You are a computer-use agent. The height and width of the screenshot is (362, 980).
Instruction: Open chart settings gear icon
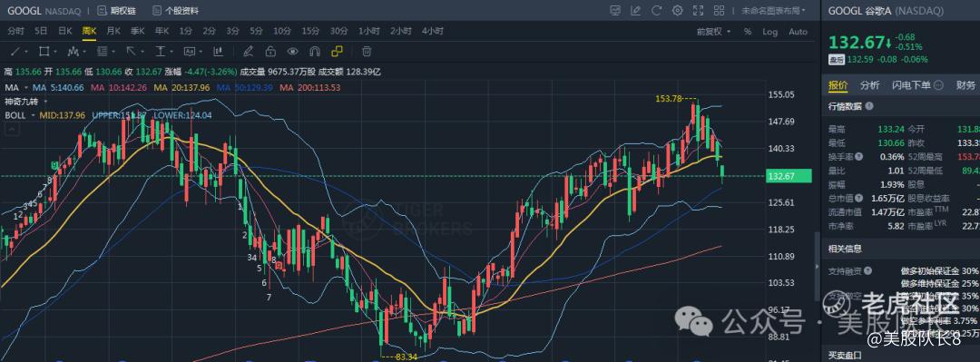click(678, 11)
